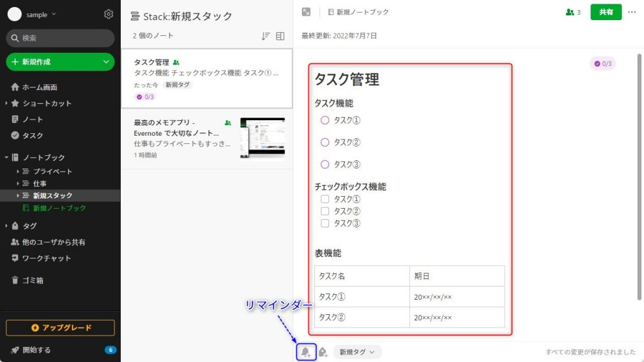Check タスク② under チェックボックス機能
Viewport: 644px width, 362px height.
pos(325,211)
